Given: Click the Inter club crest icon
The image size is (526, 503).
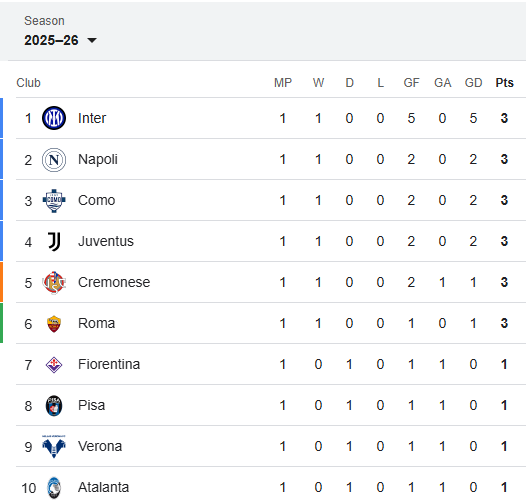Looking at the screenshot, I should tap(54, 118).
